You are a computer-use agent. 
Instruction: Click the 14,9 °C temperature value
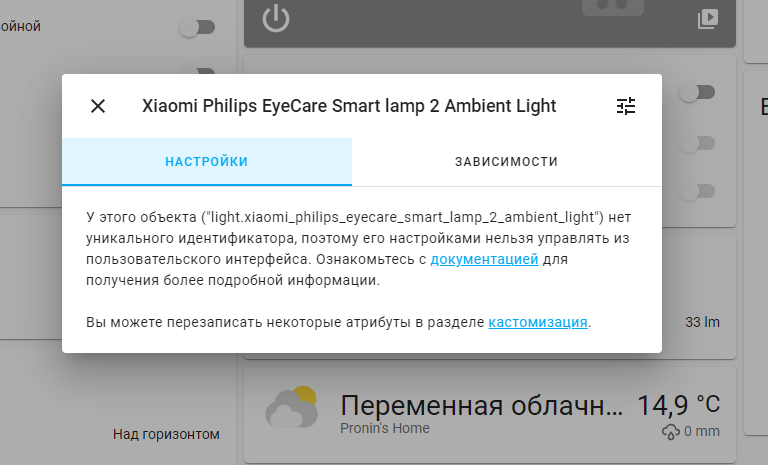tap(678, 405)
